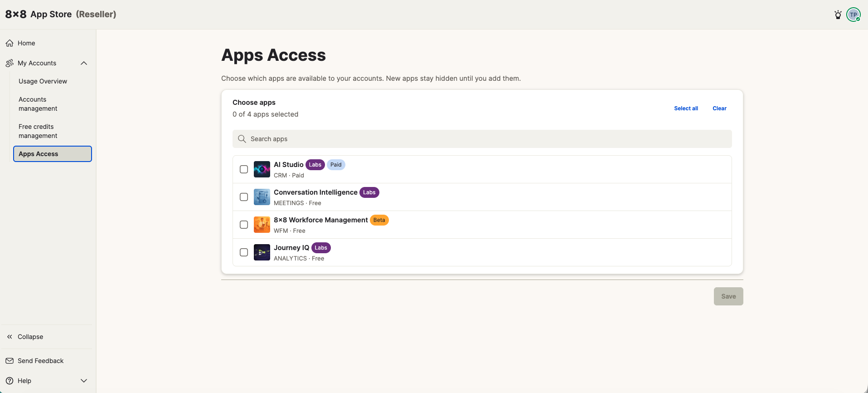Click the Save button

(x=728, y=296)
